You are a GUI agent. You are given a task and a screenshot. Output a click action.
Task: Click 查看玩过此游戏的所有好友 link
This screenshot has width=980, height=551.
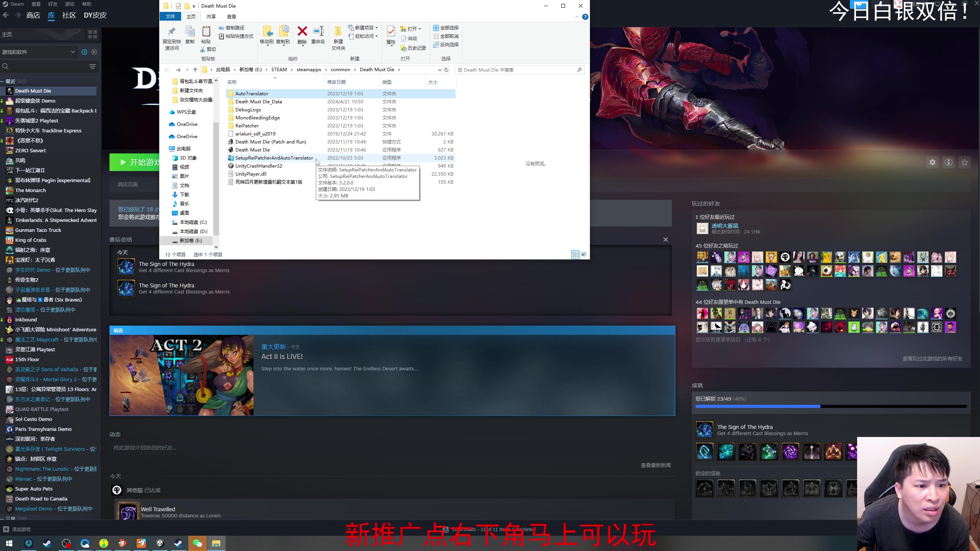point(932,359)
